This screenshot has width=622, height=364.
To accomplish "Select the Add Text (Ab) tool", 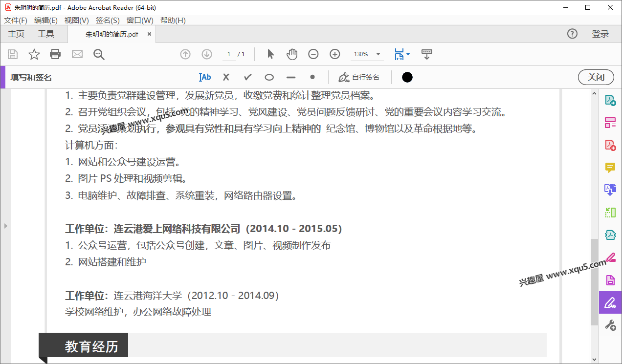I will coord(205,77).
